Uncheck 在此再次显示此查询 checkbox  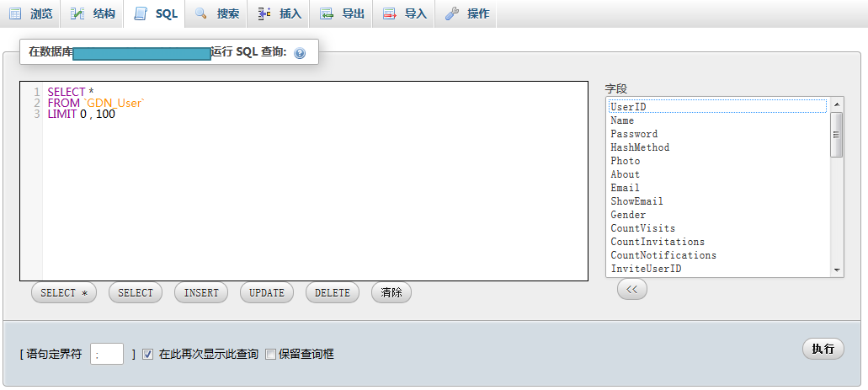tap(148, 354)
